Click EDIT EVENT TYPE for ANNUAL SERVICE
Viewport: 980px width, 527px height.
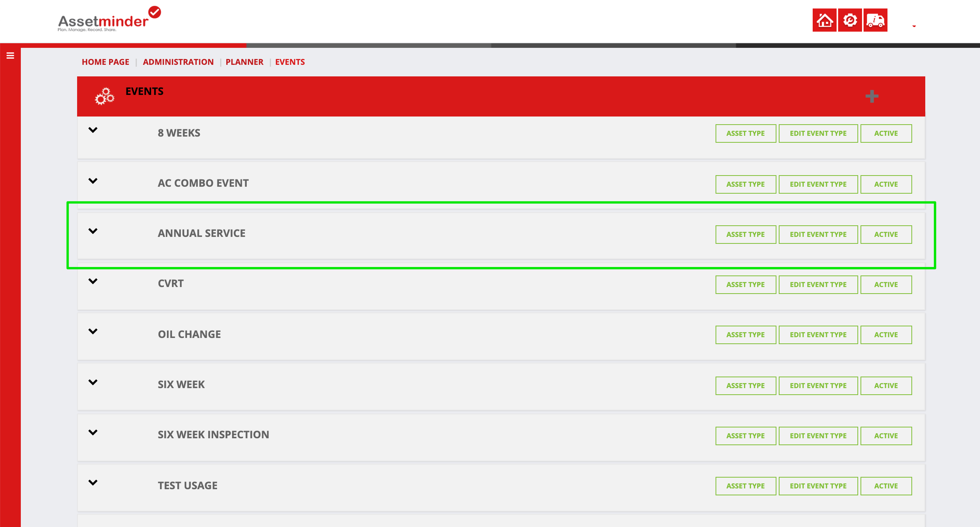pyautogui.click(x=818, y=235)
